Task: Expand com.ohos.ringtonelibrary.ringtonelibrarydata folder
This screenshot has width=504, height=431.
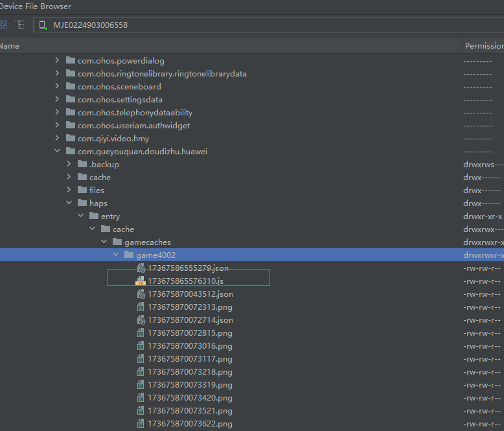Action: (x=57, y=73)
